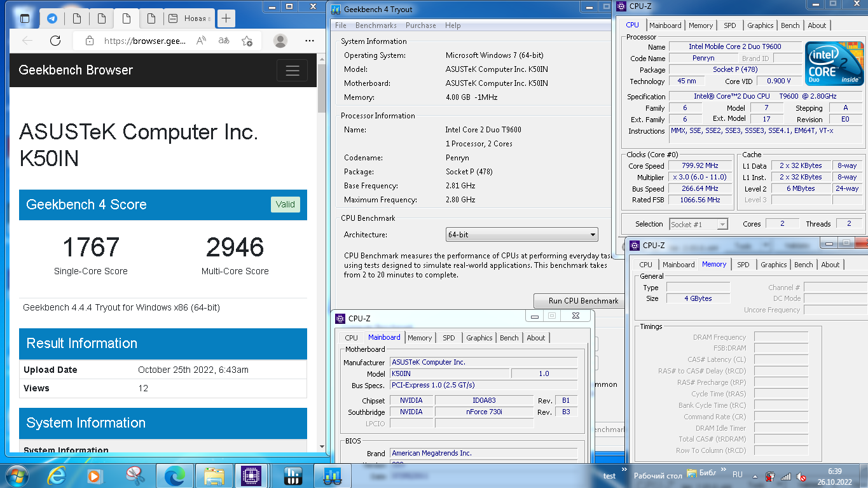
Task: Click the Intel Core 2 Duo logo
Action: tap(834, 64)
